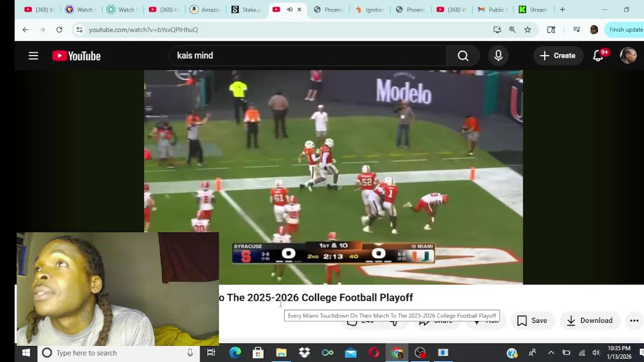Reload the current page
Screen dimensions: 644x362
(x=59, y=30)
